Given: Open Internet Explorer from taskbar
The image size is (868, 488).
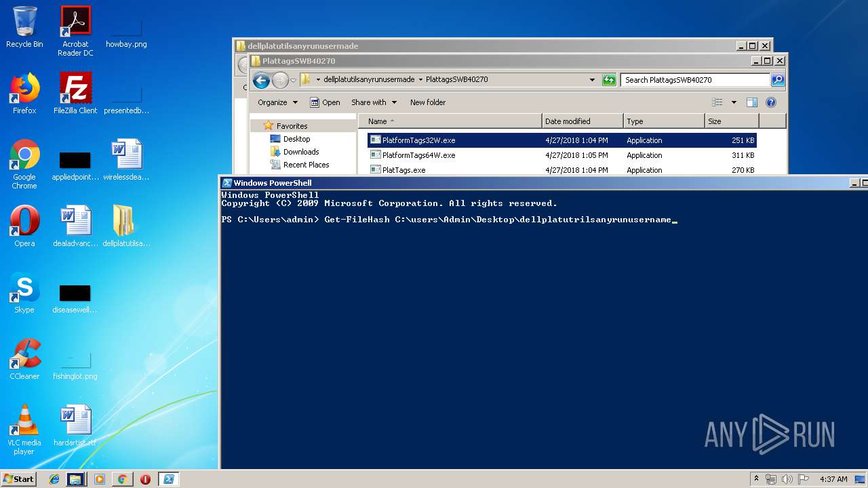Looking at the screenshot, I should [54, 479].
